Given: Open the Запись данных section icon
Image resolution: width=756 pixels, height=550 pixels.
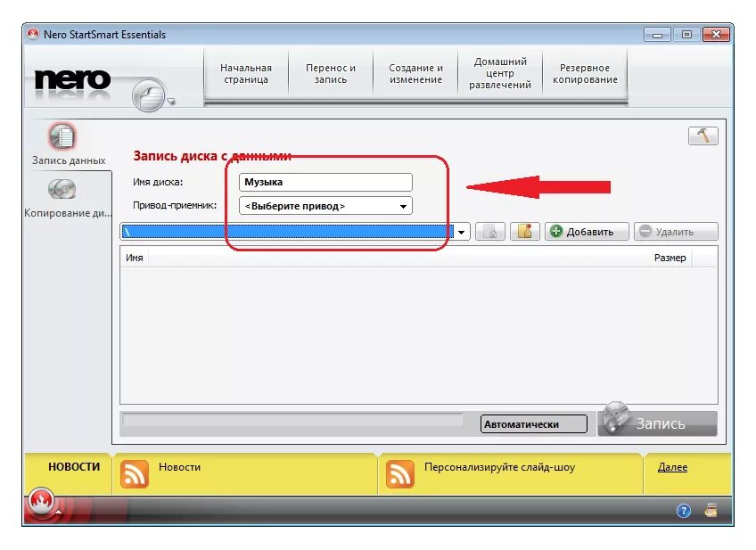Looking at the screenshot, I should 62,135.
